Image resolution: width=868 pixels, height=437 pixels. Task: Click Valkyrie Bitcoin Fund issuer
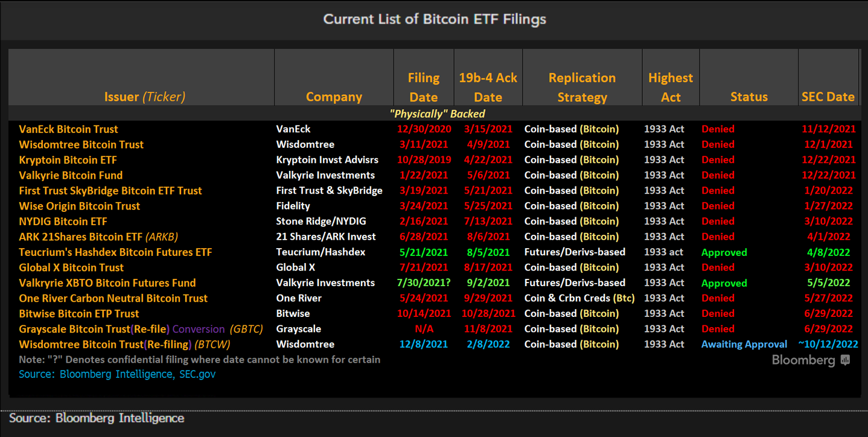(71, 176)
